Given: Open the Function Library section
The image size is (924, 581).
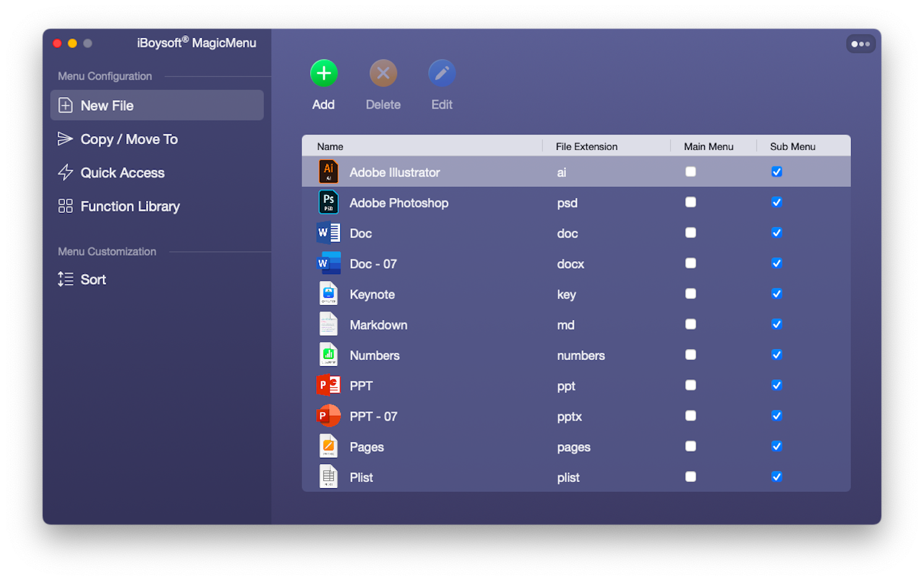Looking at the screenshot, I should (130, 206).
